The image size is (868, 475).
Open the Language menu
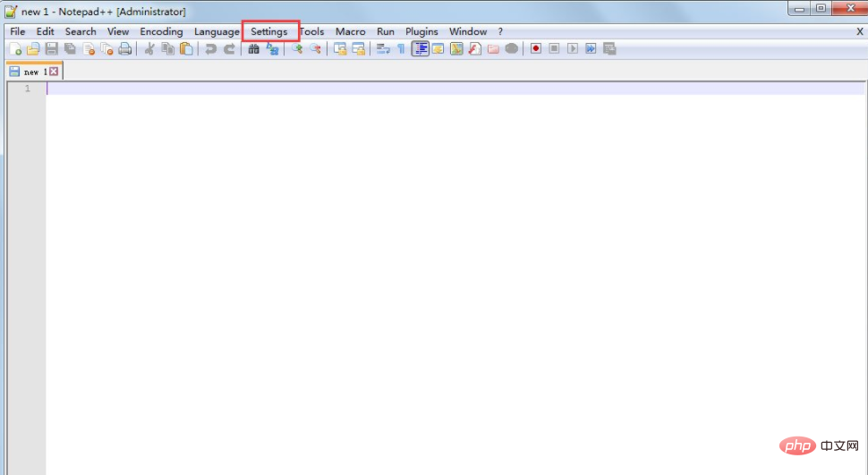[217, 31]
